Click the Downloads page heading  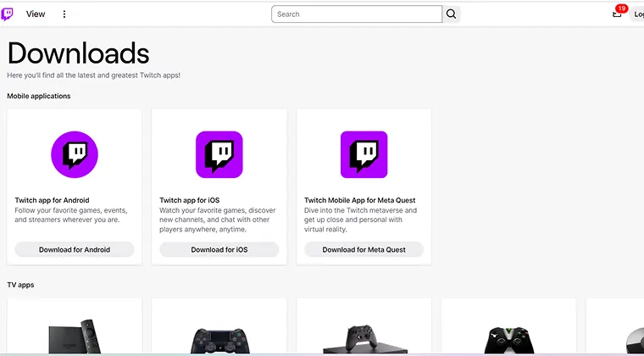tap(79, 53)
